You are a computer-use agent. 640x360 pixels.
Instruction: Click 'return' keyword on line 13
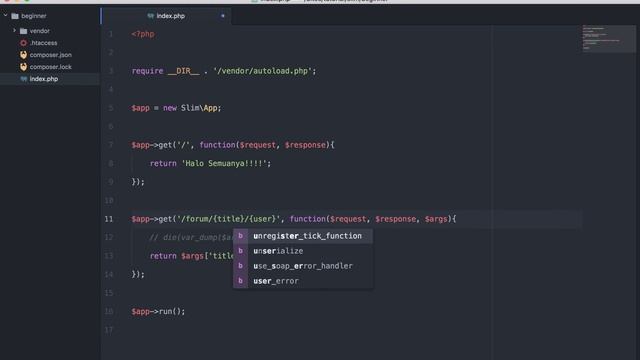click(x=163, y=256)
